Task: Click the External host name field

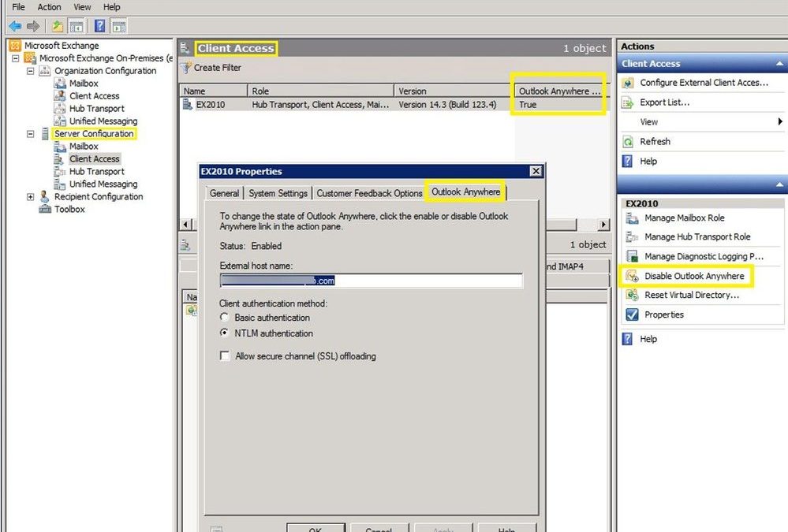Action: click(x=371, y=281)
